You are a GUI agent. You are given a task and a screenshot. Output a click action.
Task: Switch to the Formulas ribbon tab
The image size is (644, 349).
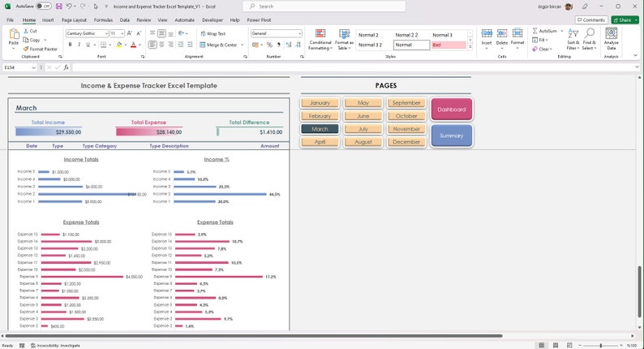click(x=103, y=19)
